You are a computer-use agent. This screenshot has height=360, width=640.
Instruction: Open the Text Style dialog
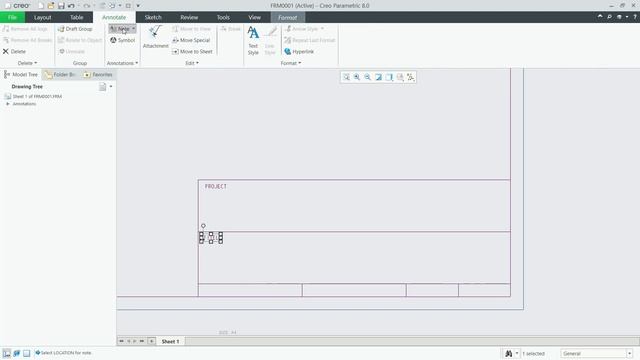click(253, 40)
